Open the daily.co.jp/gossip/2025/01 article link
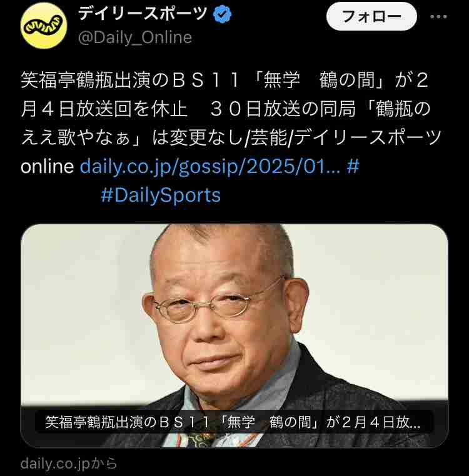469x476 pixels. pos(209,166)
